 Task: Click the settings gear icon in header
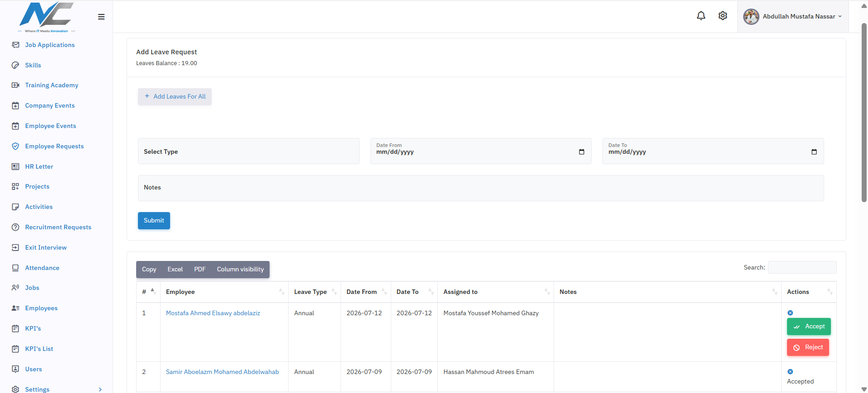(723, 16)
